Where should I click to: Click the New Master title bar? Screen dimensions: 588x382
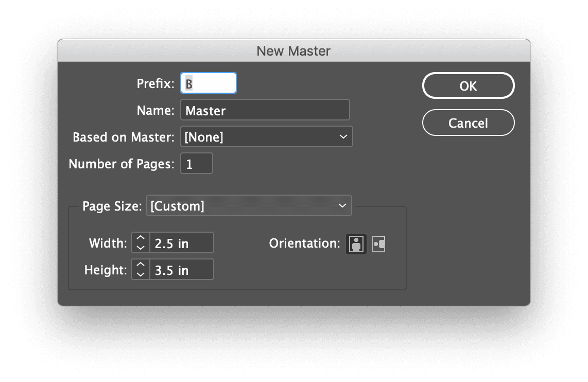tap(293, 51)
